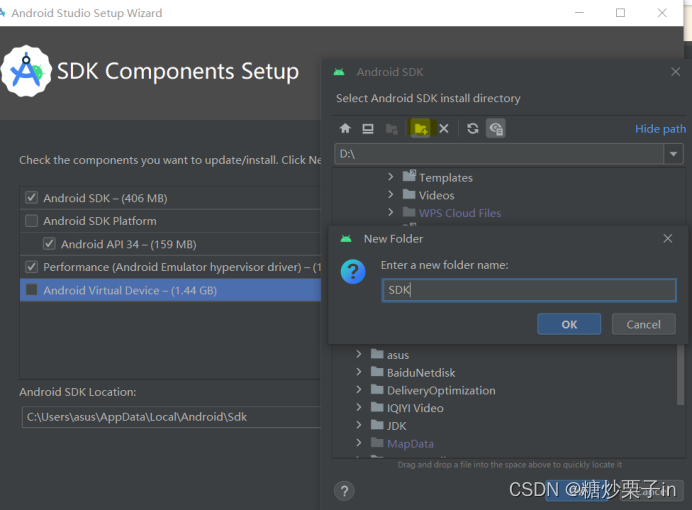Open help with bottom question mark button

344,491
